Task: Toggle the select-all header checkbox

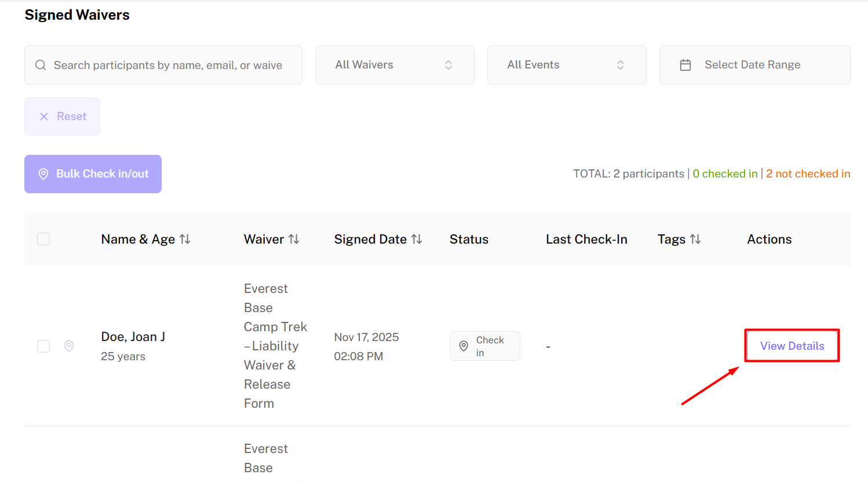Action: click(x=43, y=239)
